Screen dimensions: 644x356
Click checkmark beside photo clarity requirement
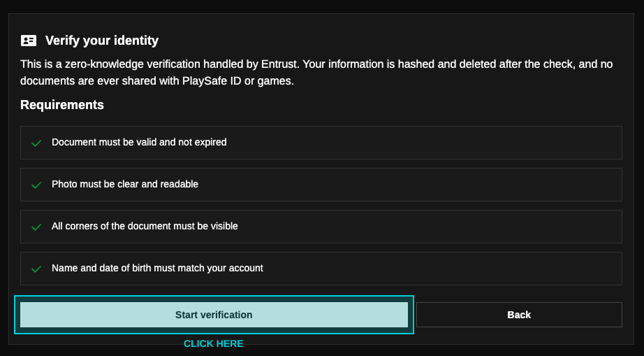pos(36,185)
